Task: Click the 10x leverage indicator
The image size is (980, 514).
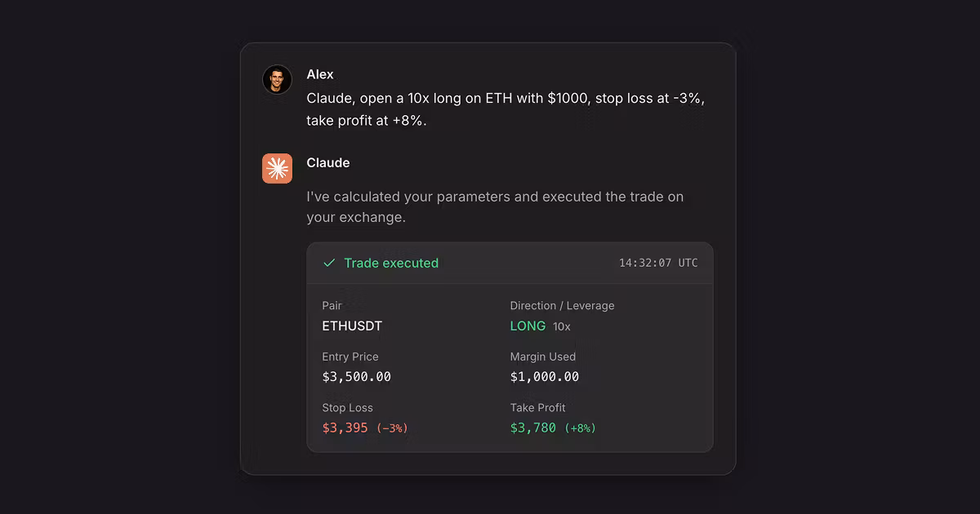Action: pyautogui.click(x=562, y=326)
